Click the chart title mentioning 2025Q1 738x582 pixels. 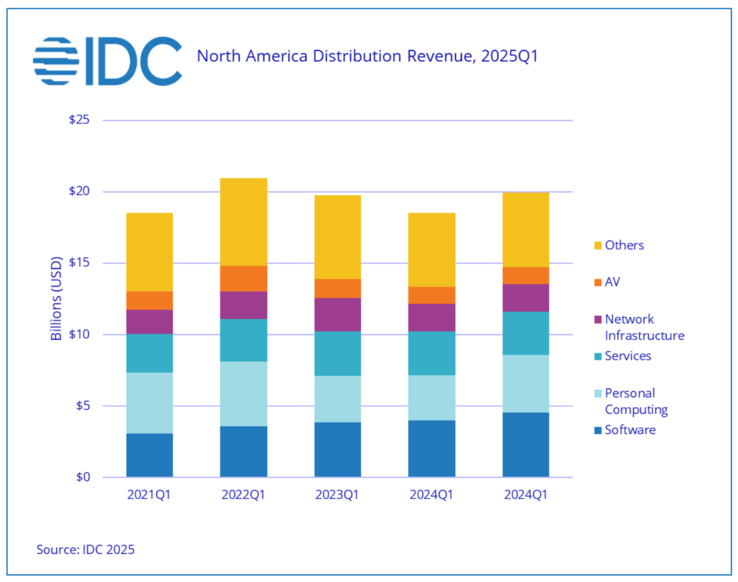click(367, 56)
